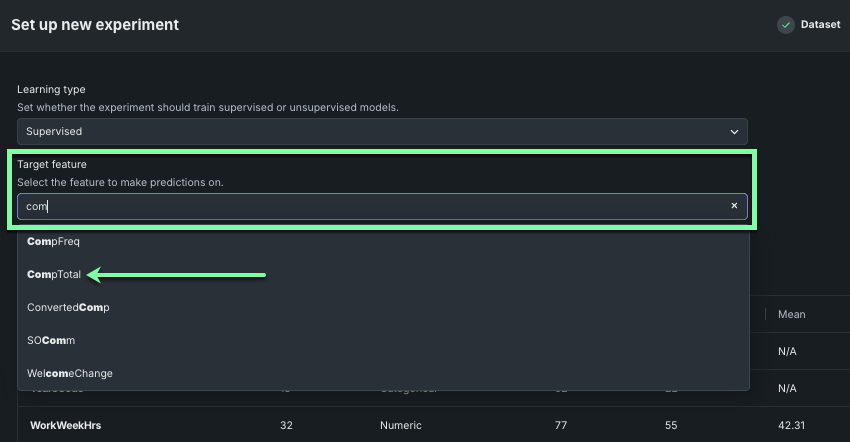Open the Supervised learning type selector
The image size is (850, 442).
(x=382, y=131)
